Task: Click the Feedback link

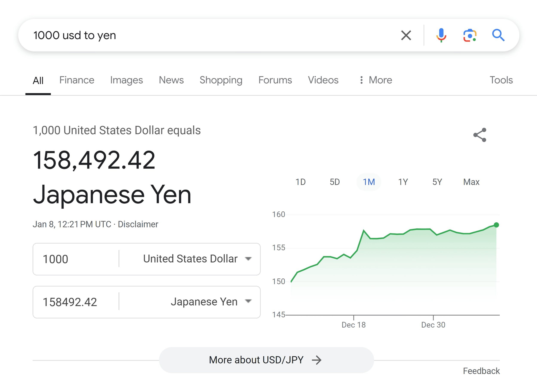Action: click(481, 371)
